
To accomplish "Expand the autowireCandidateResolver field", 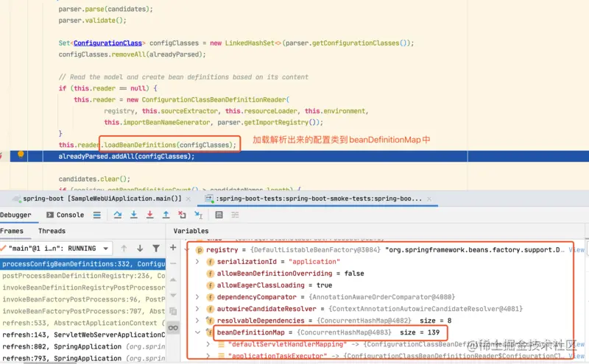I will 197,309.
